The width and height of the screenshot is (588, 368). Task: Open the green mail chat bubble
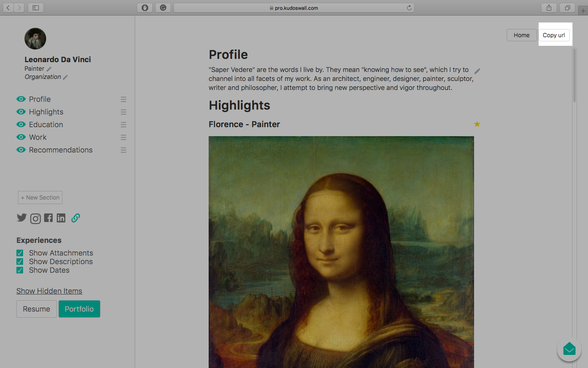click(569, 349)
